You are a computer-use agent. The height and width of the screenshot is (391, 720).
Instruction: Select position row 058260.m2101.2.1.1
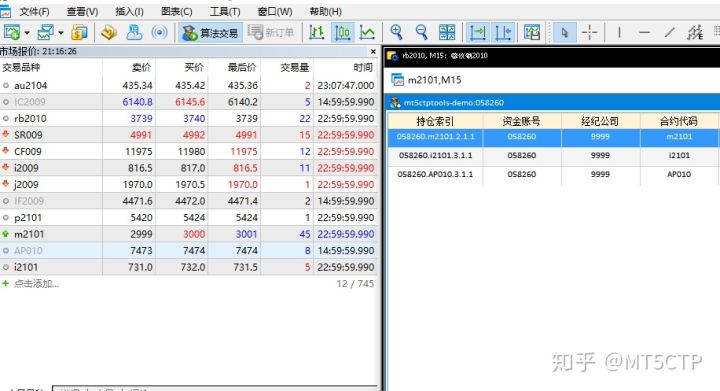point(554,137)
